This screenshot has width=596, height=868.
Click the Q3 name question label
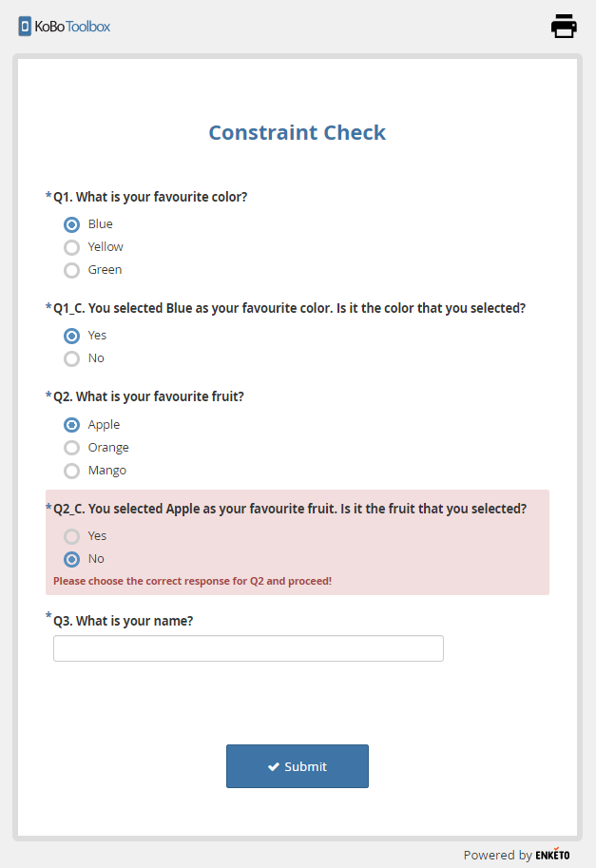(123, 621)
